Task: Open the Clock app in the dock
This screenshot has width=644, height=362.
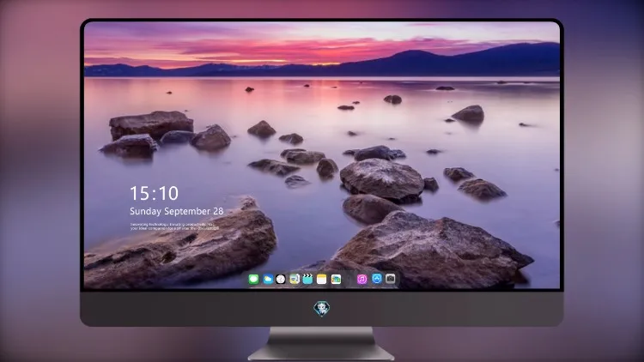Action: point(281,280)
